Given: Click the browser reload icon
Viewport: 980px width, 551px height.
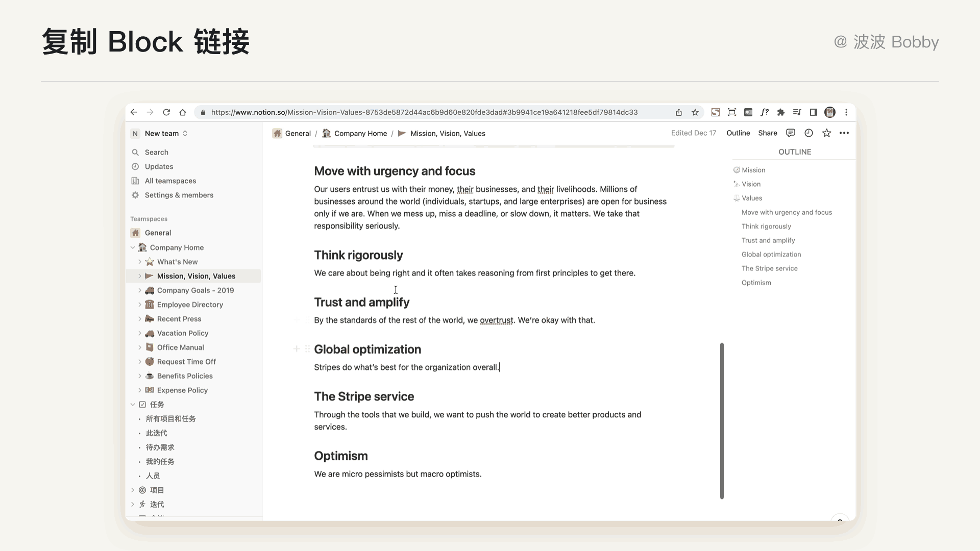Looking at the screenshot, I should coord(166,112).
